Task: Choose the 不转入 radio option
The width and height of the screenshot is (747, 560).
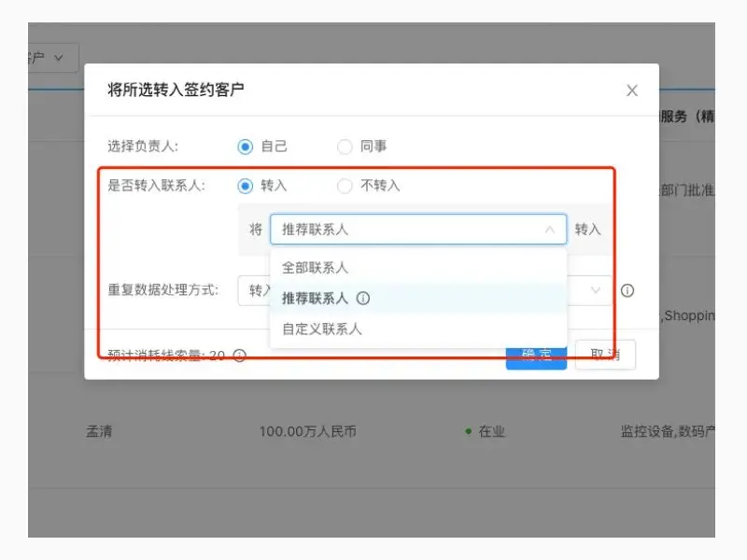Action: coord(345,186)
